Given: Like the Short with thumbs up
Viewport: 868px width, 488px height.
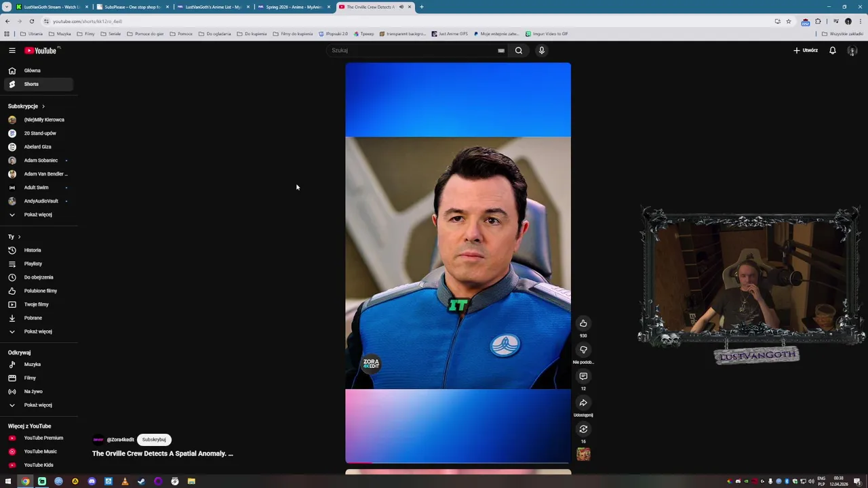Looking at the screenshot, I should pos(583,323).
